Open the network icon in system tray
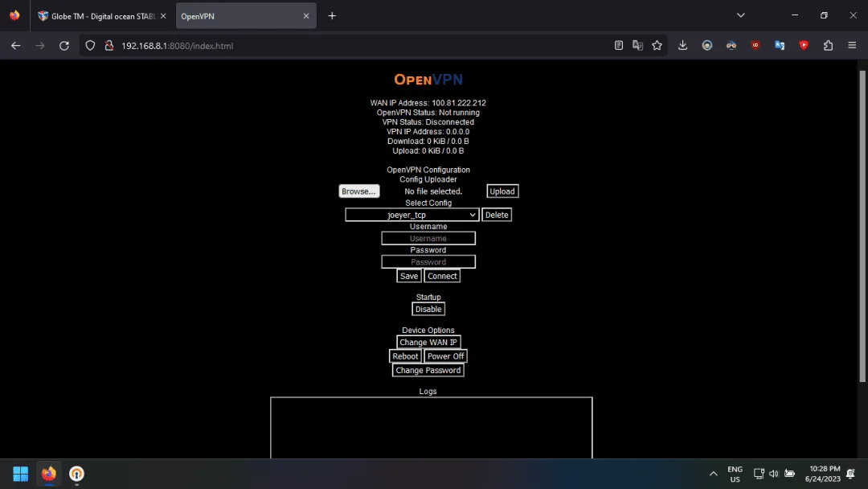Screen dimensions: 868x489 [759, 474]
